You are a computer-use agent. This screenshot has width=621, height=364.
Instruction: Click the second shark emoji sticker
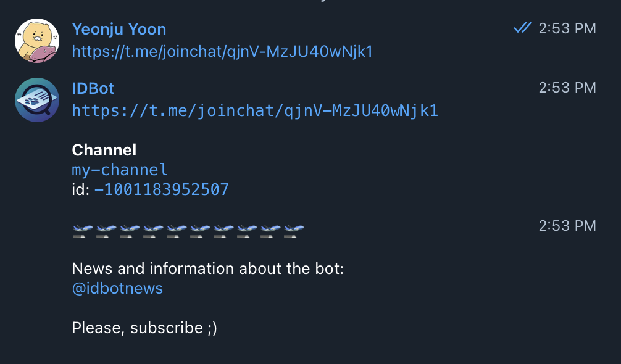pyautogui.click(x=104, y=228)
